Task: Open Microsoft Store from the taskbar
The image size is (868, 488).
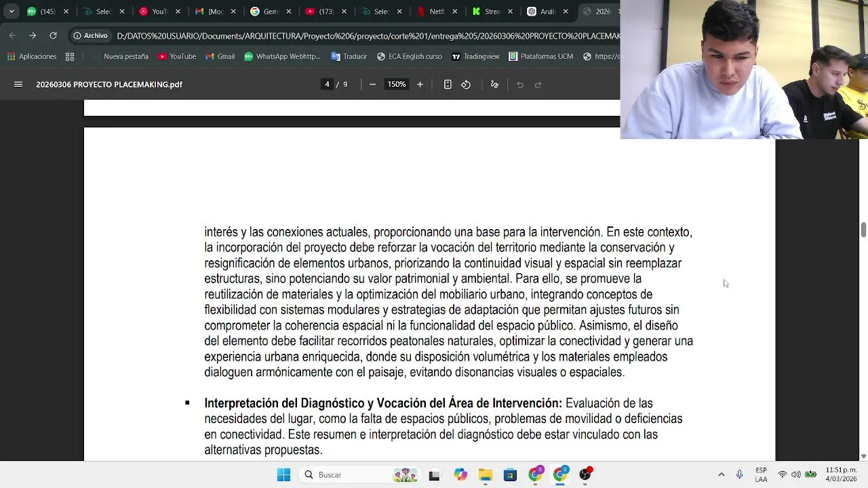Action: coord(510,475)
